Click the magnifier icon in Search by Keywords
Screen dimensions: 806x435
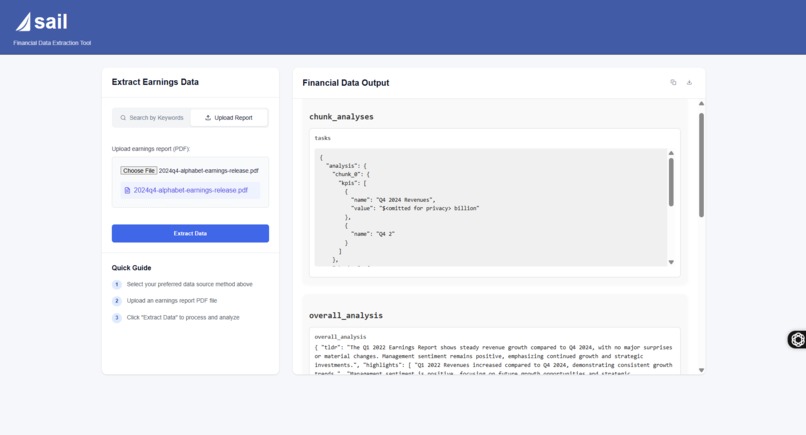pyautogui.click(x=123, y=118)
